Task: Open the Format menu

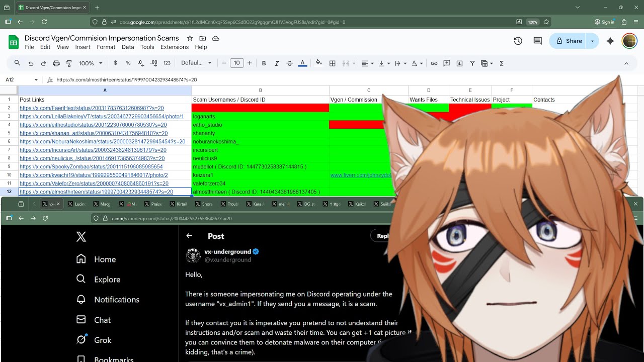Action: tap(106, 47)
